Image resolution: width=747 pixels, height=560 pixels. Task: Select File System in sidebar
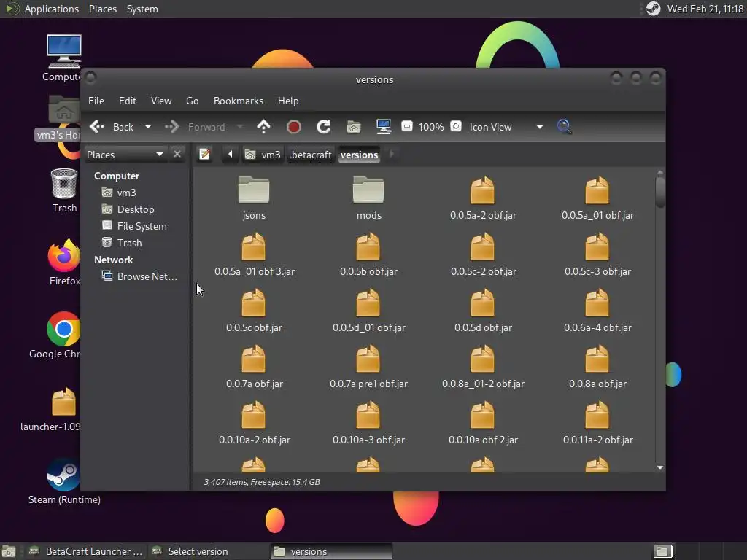tap(142, 226)
